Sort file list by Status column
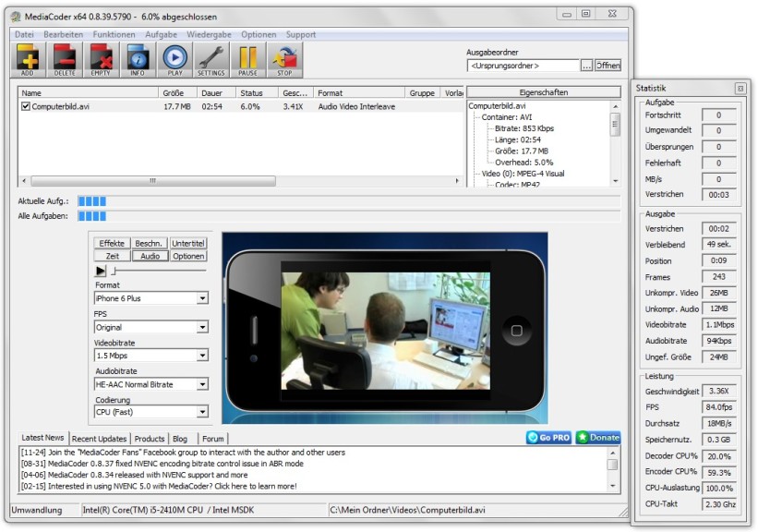 258,93
